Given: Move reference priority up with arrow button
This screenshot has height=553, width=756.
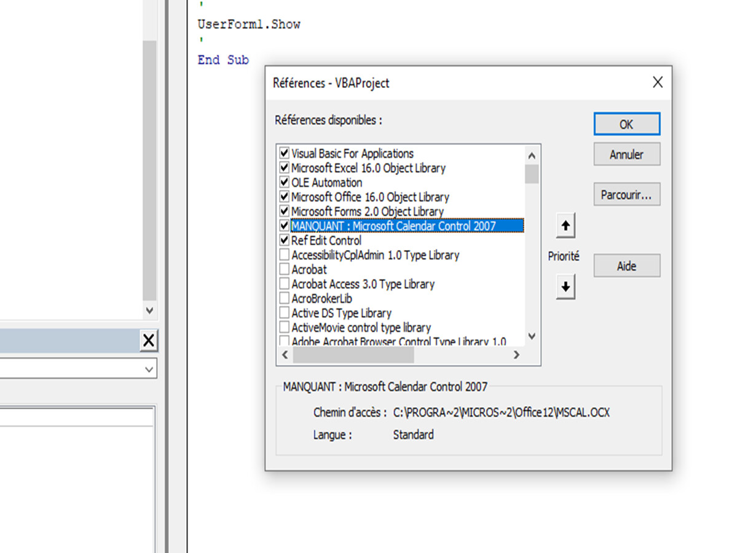Looking at the screenshot, I should [565, 226].
